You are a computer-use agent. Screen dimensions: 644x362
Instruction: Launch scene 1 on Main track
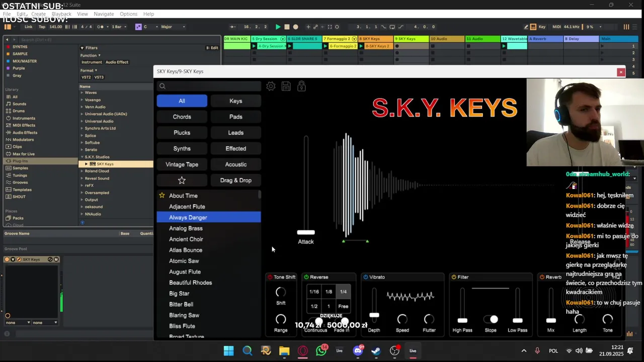[x=603, y=46]
